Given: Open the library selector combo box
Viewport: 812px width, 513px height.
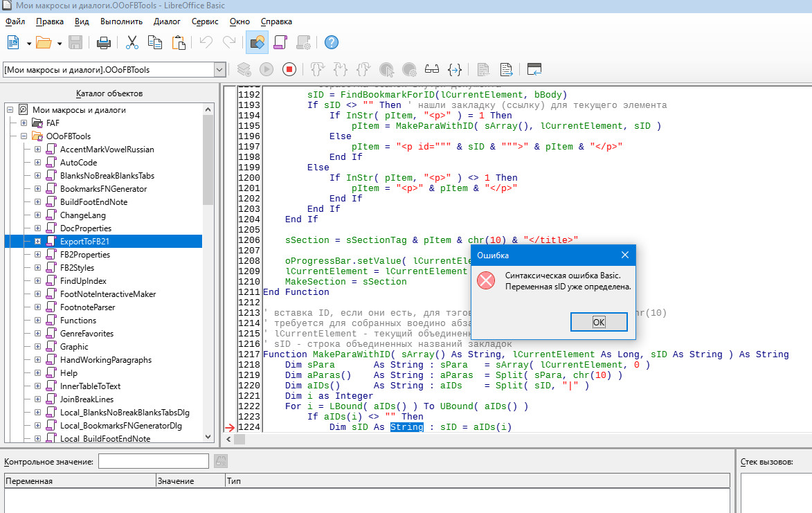Looking at the screenshot, I should coord(114,70).
